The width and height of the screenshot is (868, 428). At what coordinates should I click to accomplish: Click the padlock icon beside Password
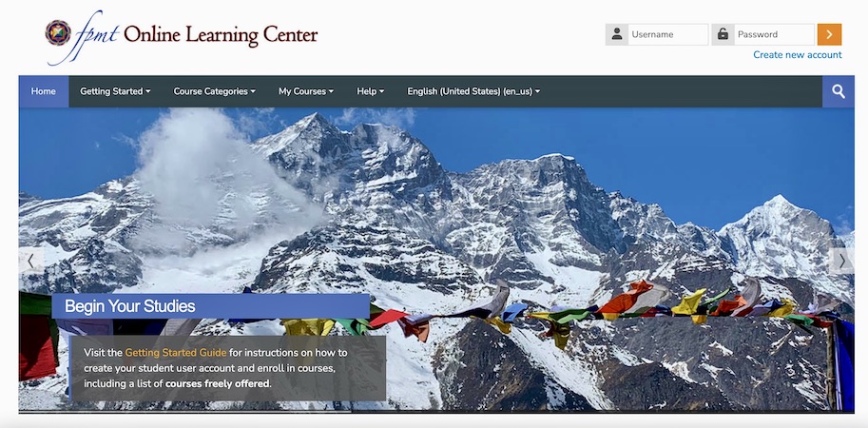pos(723,34)
